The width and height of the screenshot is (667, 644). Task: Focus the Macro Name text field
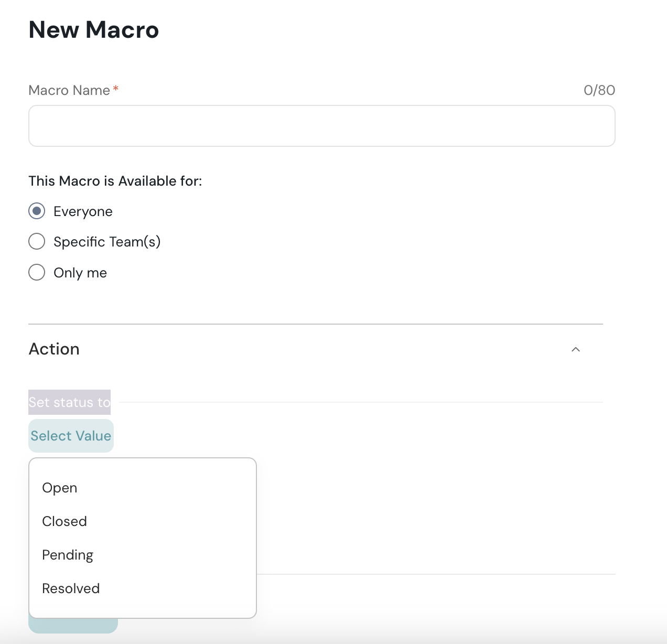321,126
